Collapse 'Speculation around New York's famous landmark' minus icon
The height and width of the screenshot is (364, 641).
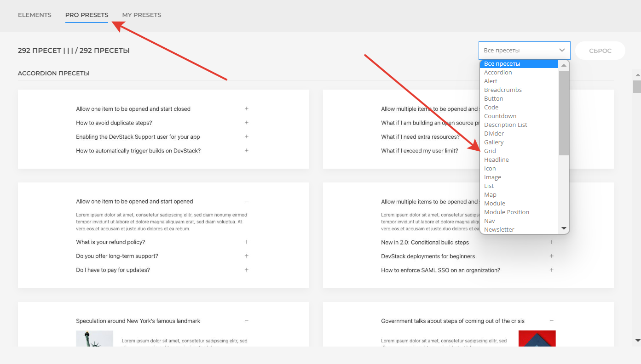tap(247, 321)
